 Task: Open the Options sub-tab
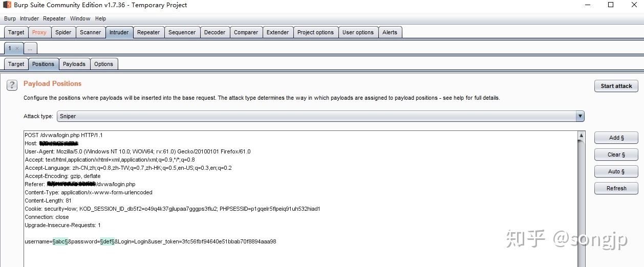point(103,64)
